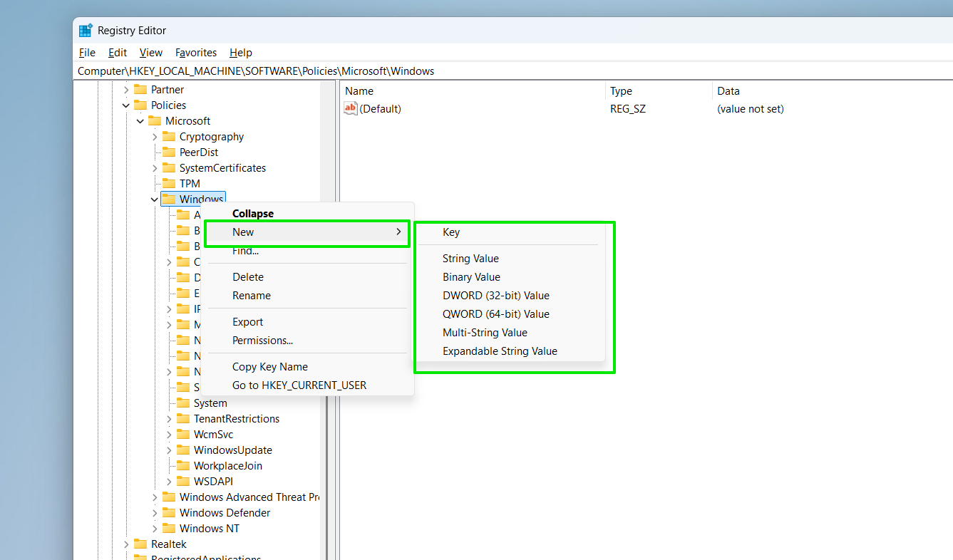Click the registry path address bar
Viewport: 953px width, 560px height.
pyautogui.click(x=513, y=71)
